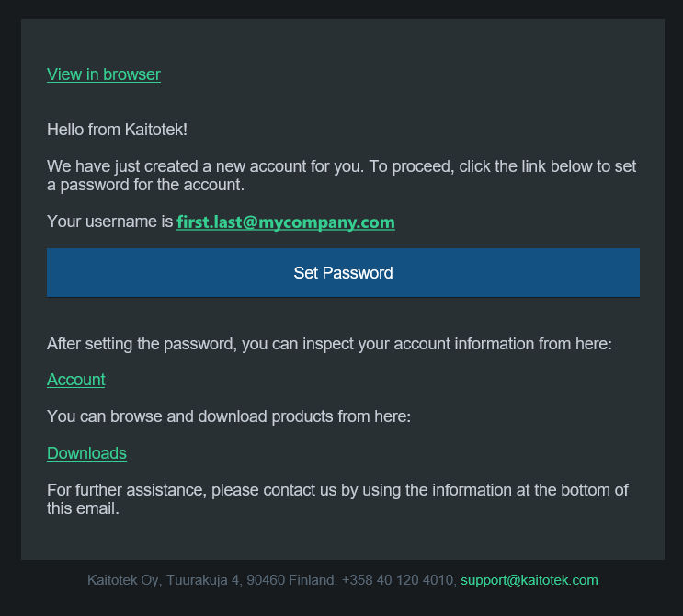This screenshot has height=616, width=683.
Task: Click the Tuurakuja 4 street address in the footer
Action: pos(203,580)
